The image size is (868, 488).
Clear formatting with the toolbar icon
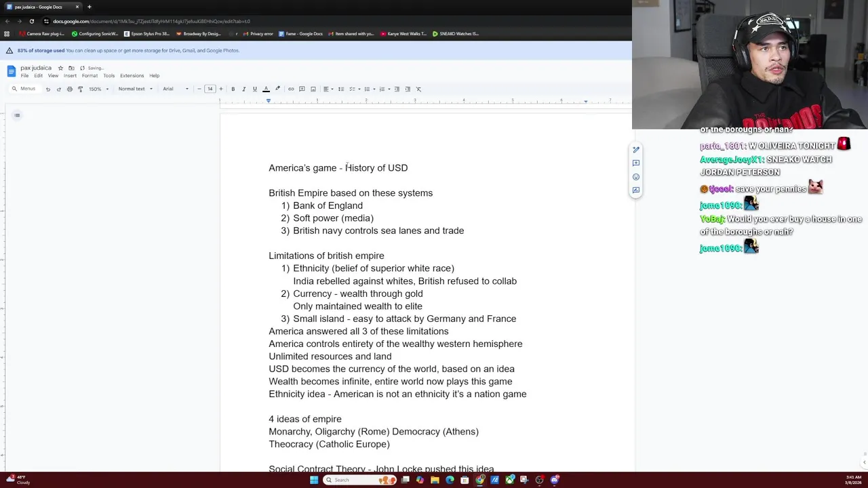tap(418, 89)
